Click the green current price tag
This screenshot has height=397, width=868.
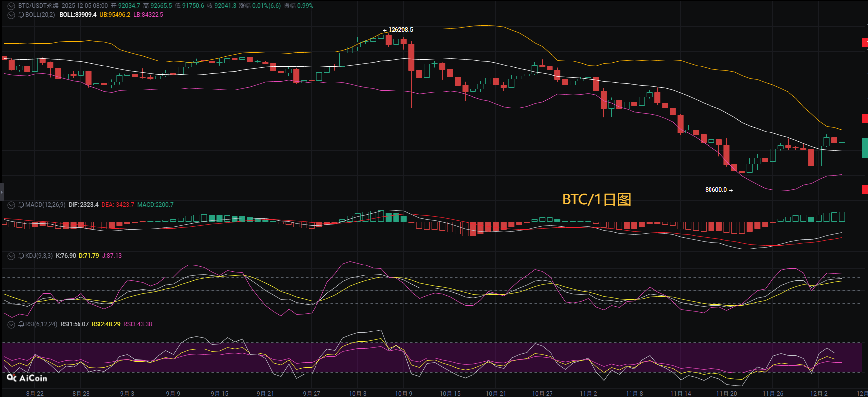tap(865, 148)
